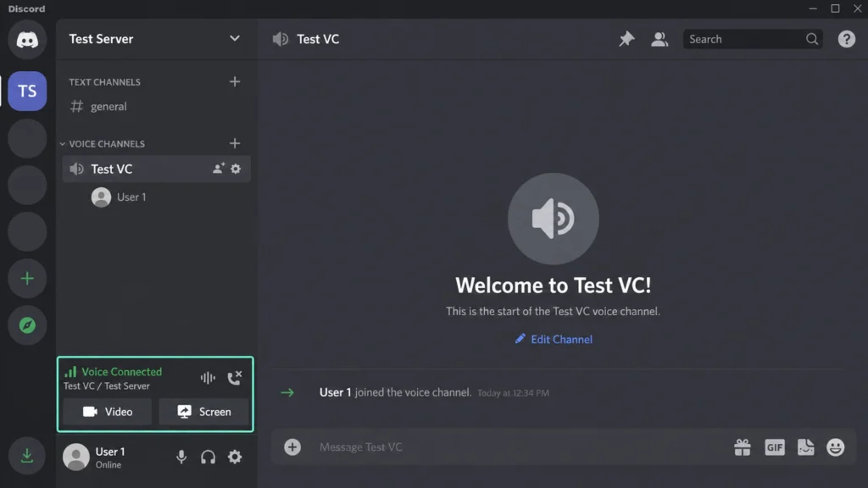Focus the Message Test VC field
The height and width of the screenshot is (488, 868).
click(520, 447)
